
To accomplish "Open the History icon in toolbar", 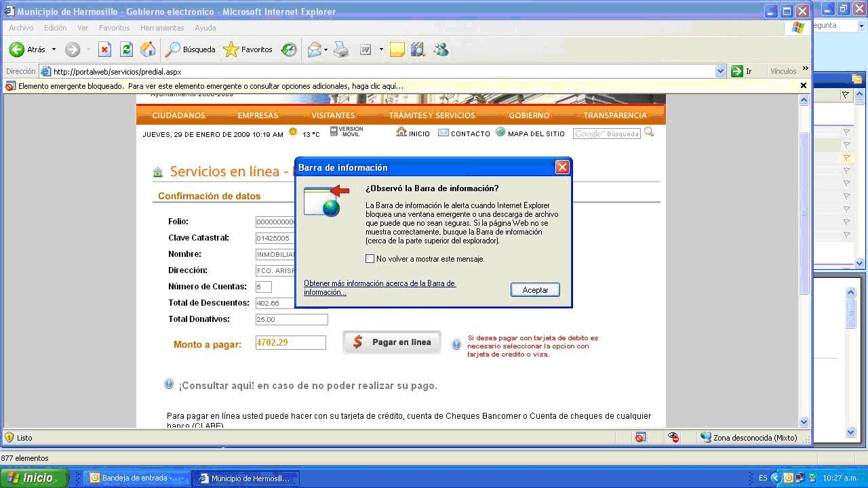I will pyautogui.click(x=289, y=49).
